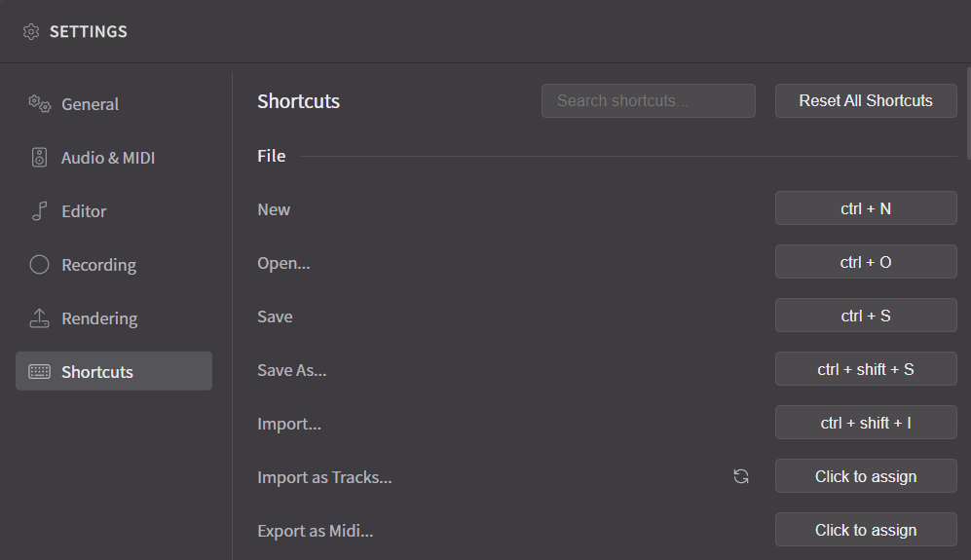Click the "Save As..." label

pos(291,370)
